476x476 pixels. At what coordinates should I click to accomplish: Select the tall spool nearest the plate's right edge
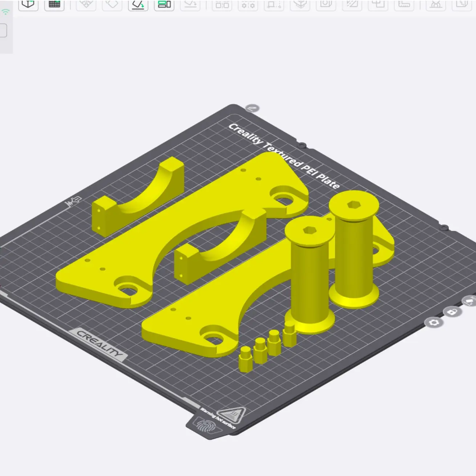tap(354, 254)
